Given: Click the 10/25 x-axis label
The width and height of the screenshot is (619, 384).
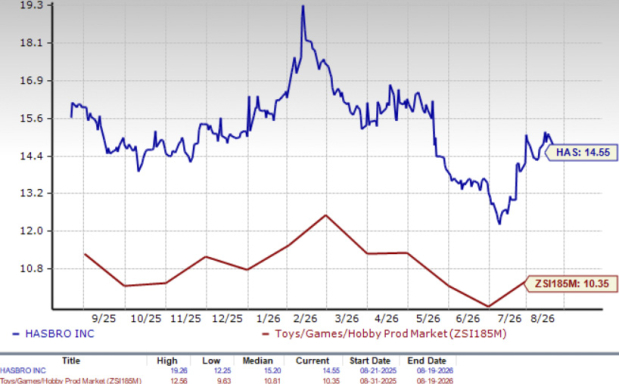Looking at the screenshot, I should coord(146,318).
